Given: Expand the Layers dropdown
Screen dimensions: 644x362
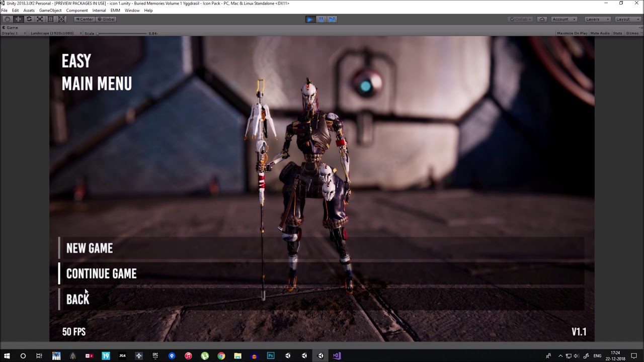Looking at the screenshot, I should click(597, 19).
